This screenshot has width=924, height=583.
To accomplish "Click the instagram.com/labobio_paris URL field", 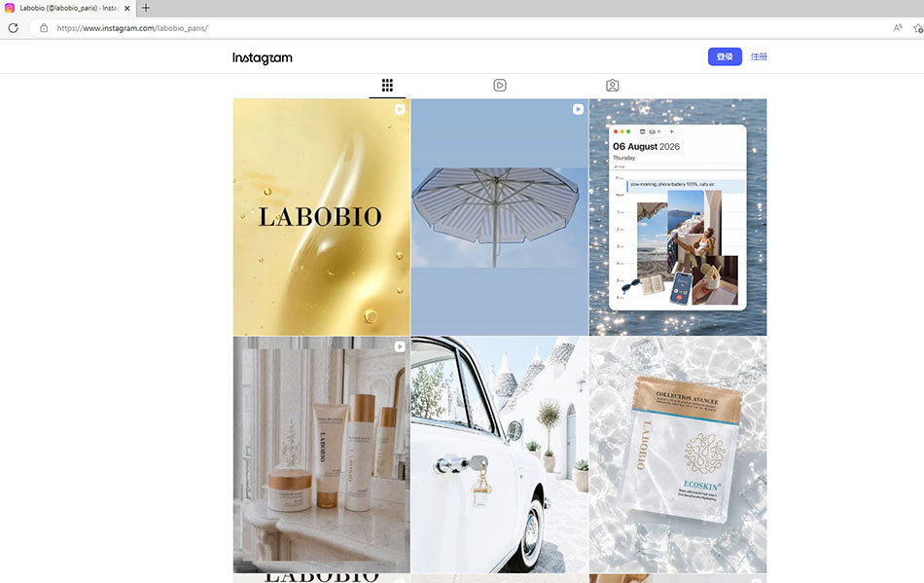I will (x=132, y=27).
